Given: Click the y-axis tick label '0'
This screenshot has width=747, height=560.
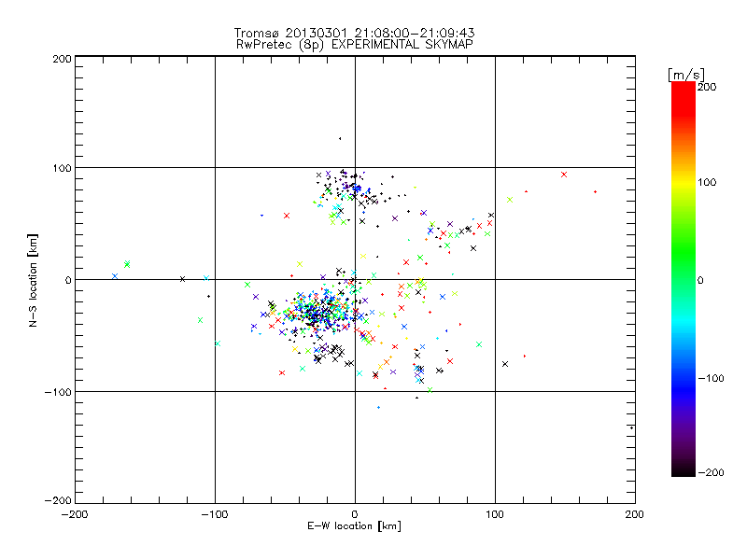Looking at the screenshot, I should (x=68, y=281).
